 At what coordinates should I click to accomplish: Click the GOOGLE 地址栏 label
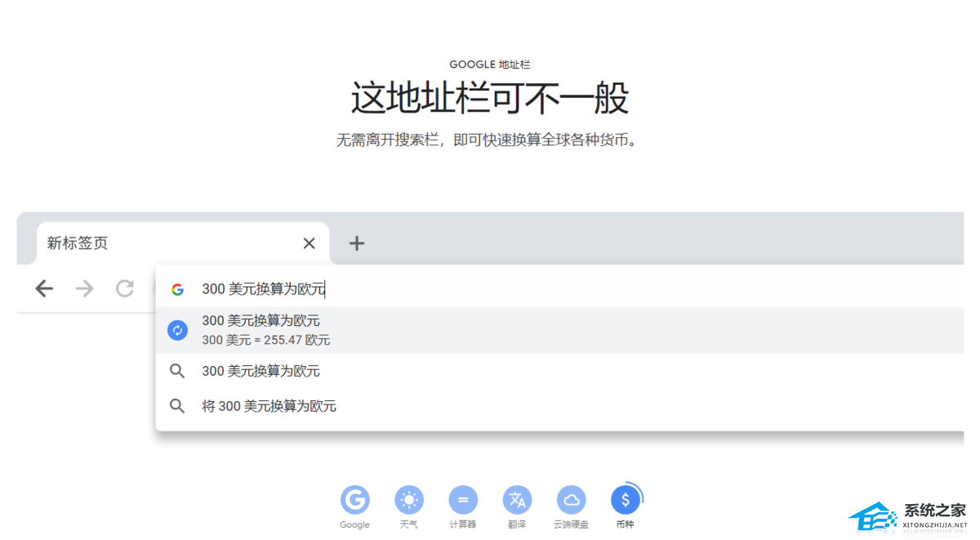tap(490, 65)
